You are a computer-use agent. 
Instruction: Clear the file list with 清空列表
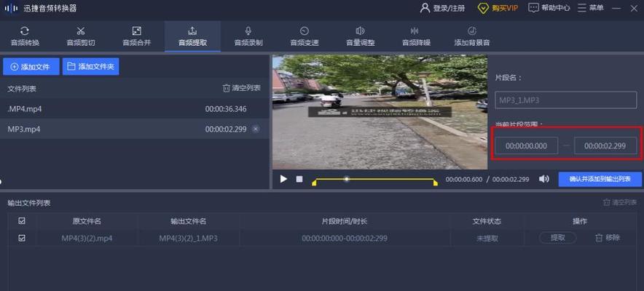point(242,88)
